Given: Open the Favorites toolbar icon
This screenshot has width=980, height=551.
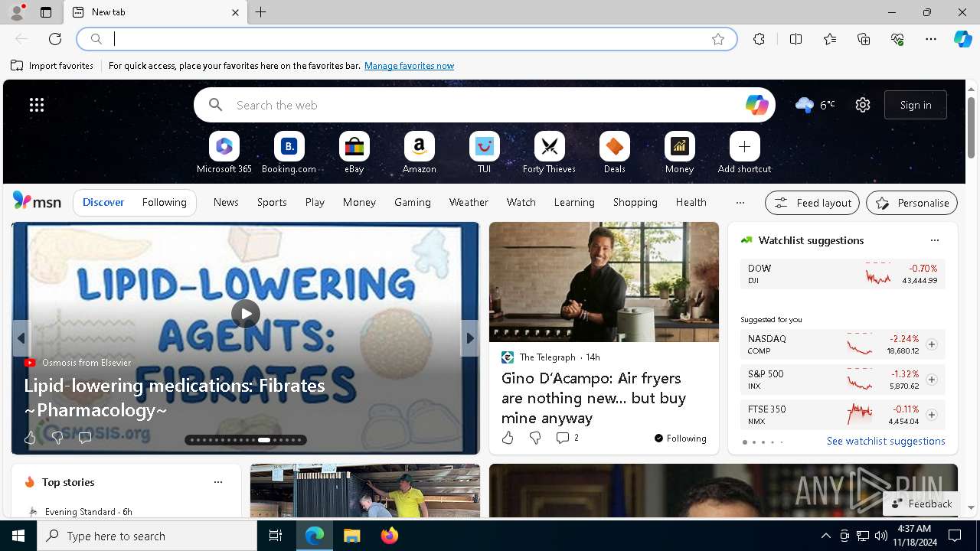Looking at the screenshot, I should coord(830,39).
